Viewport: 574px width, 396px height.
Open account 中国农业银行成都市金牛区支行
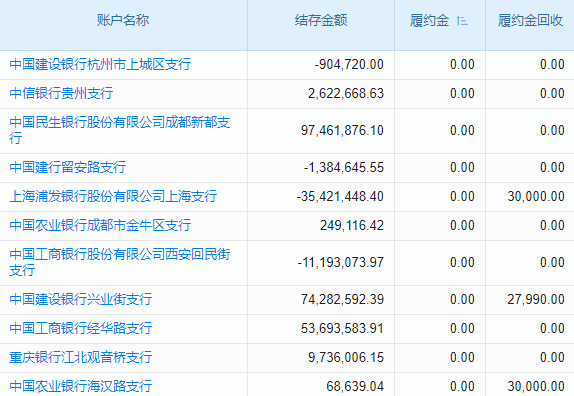pos(100,225)
